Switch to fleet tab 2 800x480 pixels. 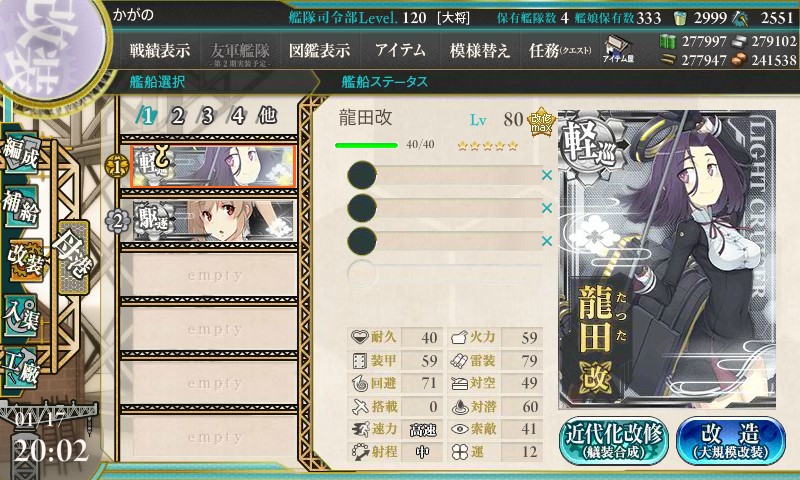pos(177,116)
